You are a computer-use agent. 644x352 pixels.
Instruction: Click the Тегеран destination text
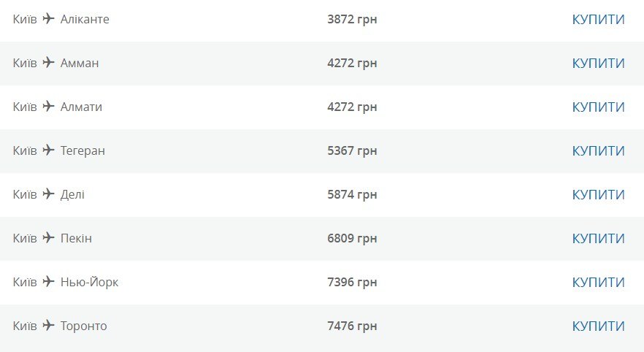(83, 151)
